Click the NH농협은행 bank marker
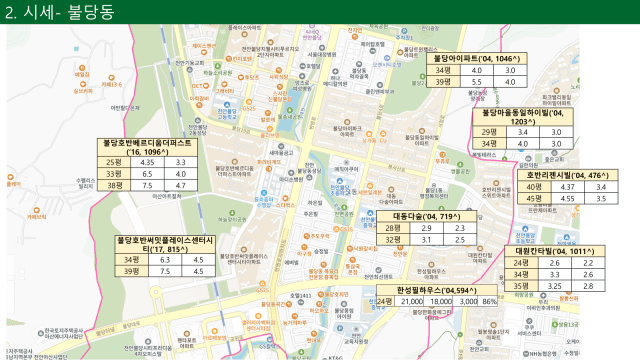Screen dimensions: 640x360 (x=526, y=353)
